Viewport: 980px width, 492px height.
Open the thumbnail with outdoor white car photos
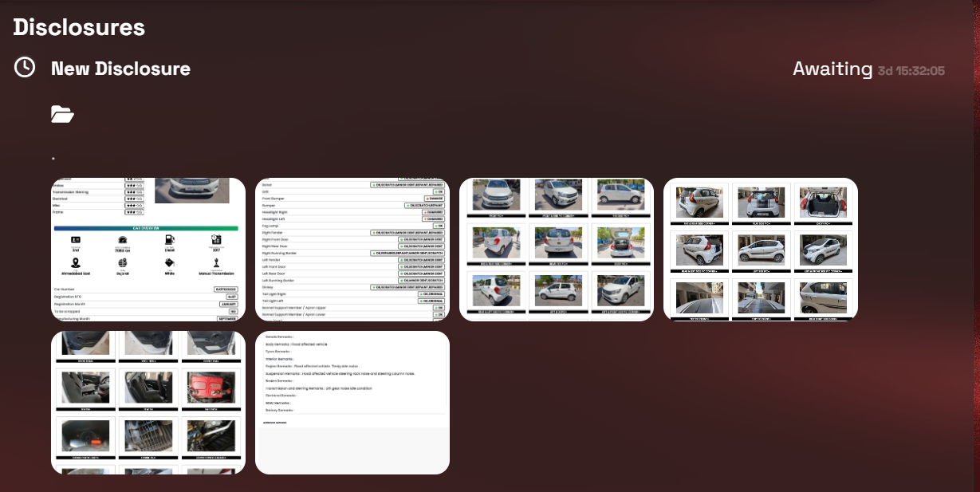557,249
